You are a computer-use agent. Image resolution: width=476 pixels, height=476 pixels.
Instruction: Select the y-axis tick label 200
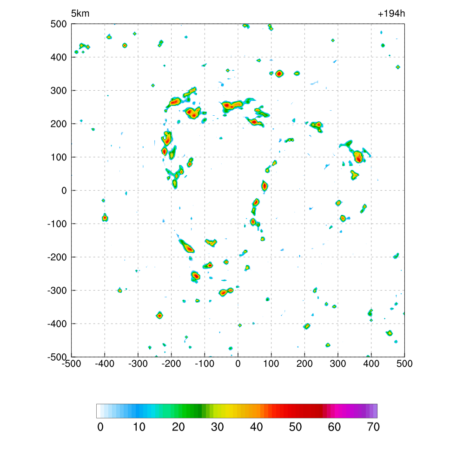tap(59, 124)
